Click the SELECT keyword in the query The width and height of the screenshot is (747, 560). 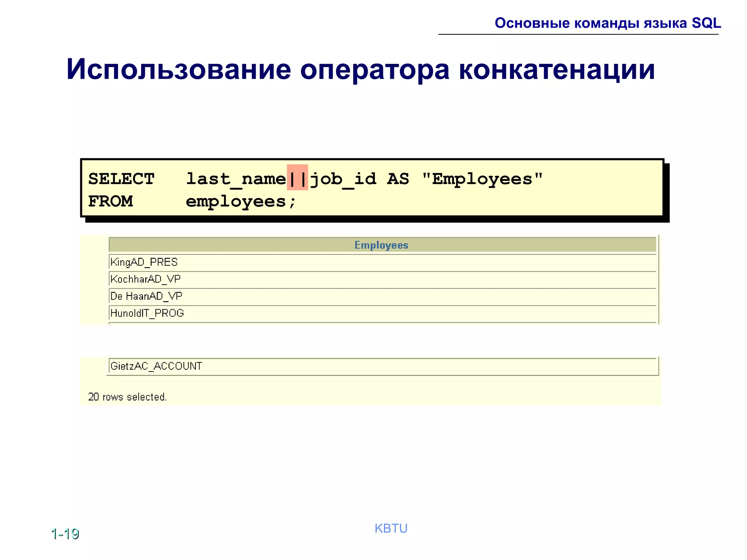(x=121, y=179)
